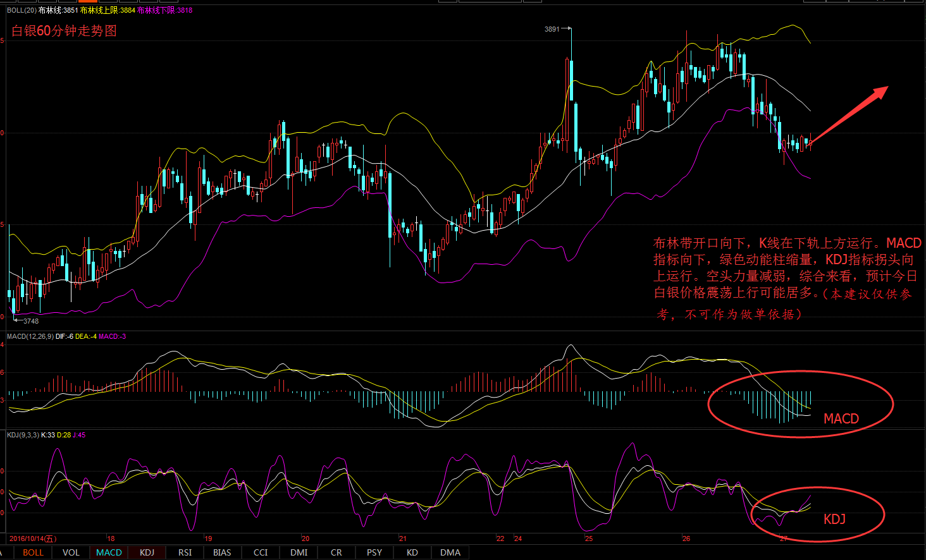Click the 白银60分钟走势图 chart title
Image resolution: width=926 pixels, height=560 pixels.
pos(64,31)
